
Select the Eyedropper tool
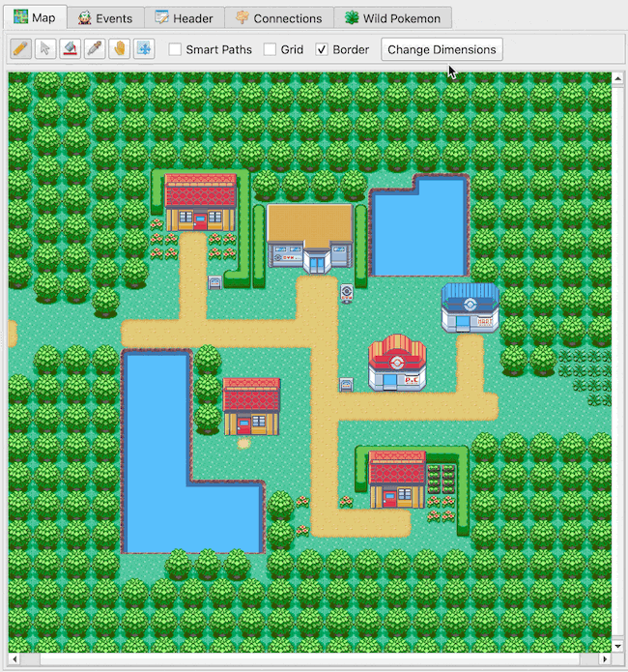[x=95, y=49]
